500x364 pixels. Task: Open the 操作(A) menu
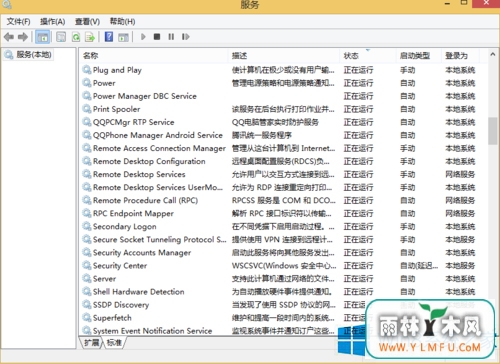[x=52, y=22]
